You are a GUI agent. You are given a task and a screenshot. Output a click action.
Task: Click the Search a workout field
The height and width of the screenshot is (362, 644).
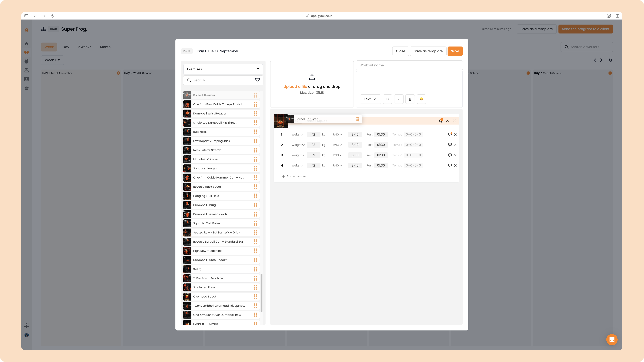587,47
